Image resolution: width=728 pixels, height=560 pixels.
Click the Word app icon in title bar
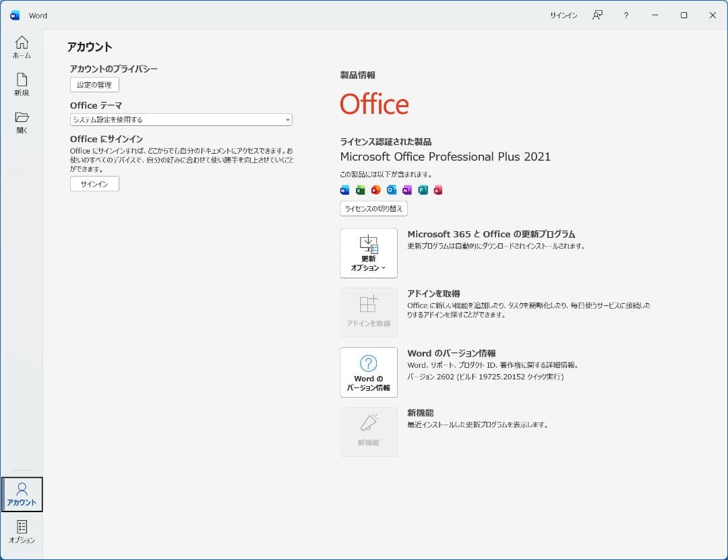tap(15, 15)
